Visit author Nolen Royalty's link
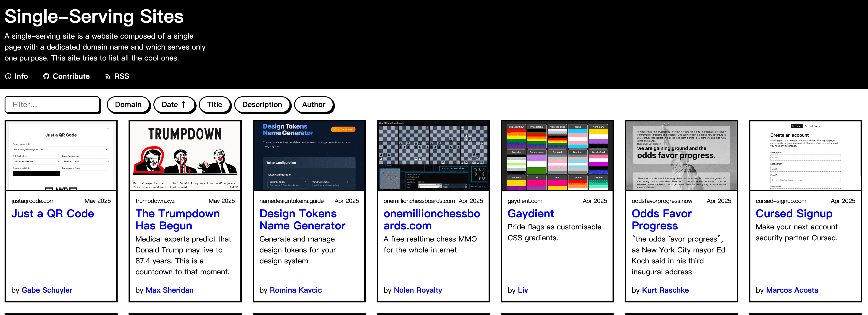This screenshot has height=315, width=868. [x=418, y=290]
